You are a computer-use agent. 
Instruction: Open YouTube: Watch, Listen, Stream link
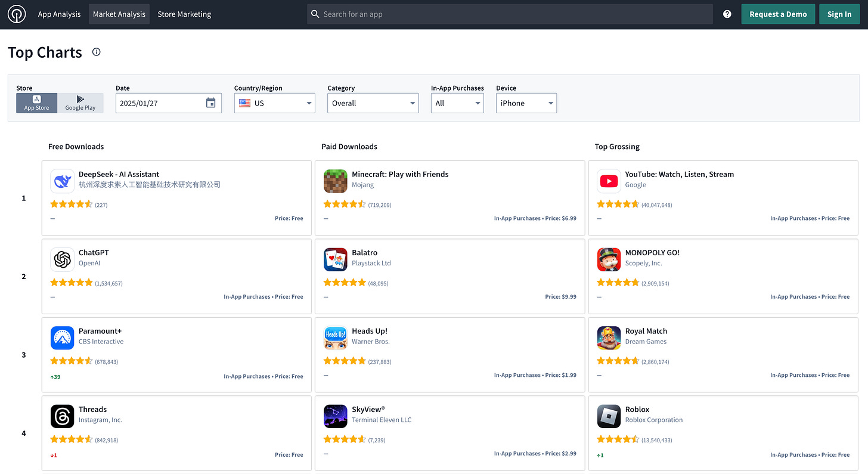pos(680,174)
